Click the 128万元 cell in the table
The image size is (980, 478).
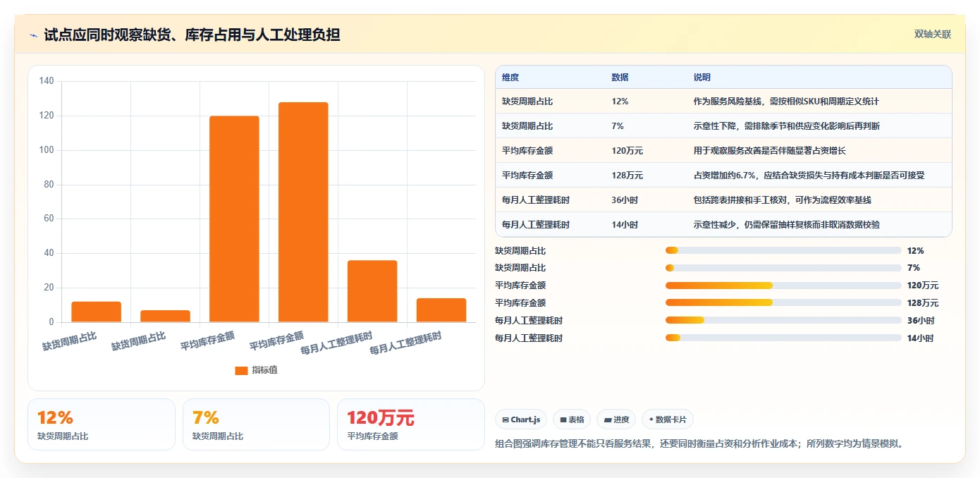coord(627,176)
